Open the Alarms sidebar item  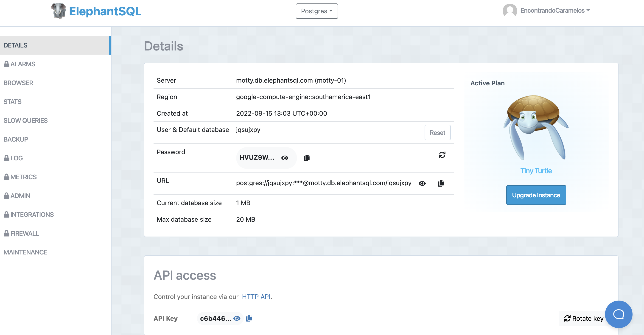click(22, 64)
